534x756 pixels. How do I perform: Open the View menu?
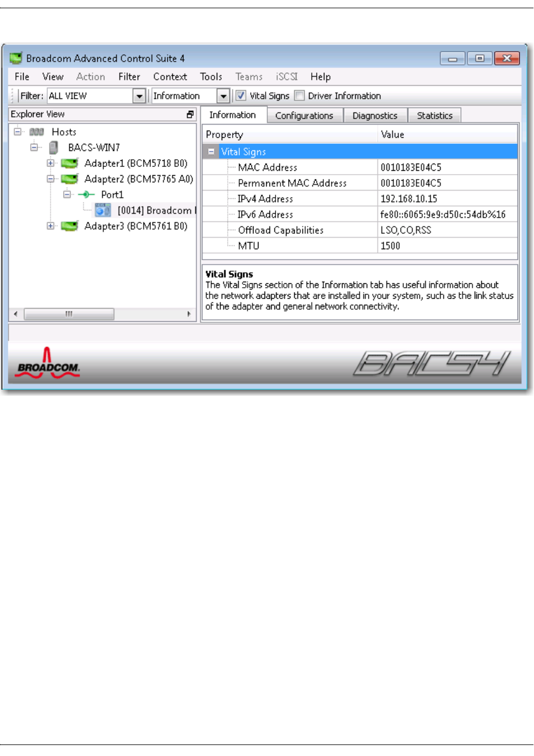53,77
